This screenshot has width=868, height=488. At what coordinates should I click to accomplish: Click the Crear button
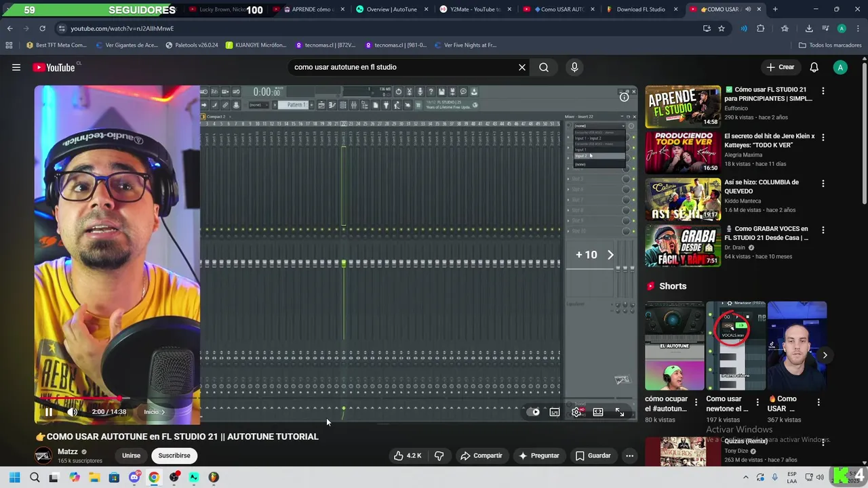tap(780, 67)
